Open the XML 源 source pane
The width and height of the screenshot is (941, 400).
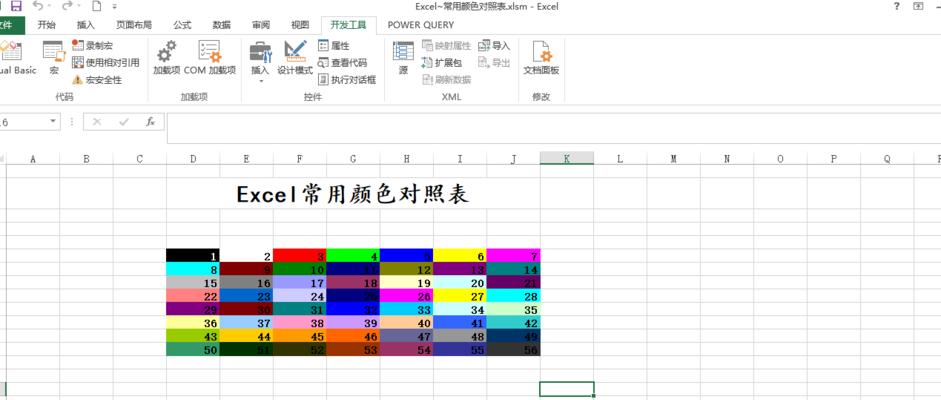click(x=403, y=58)
